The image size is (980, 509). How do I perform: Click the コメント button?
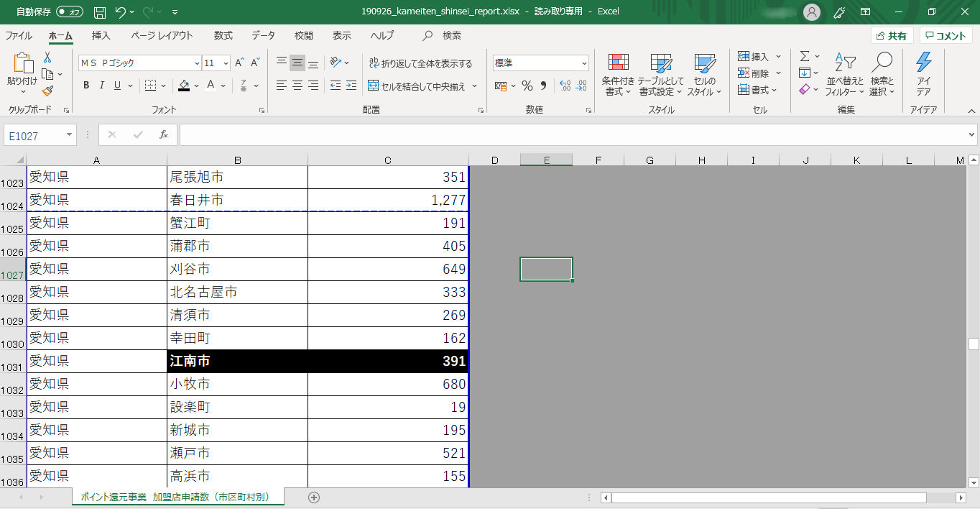point(946,36)
